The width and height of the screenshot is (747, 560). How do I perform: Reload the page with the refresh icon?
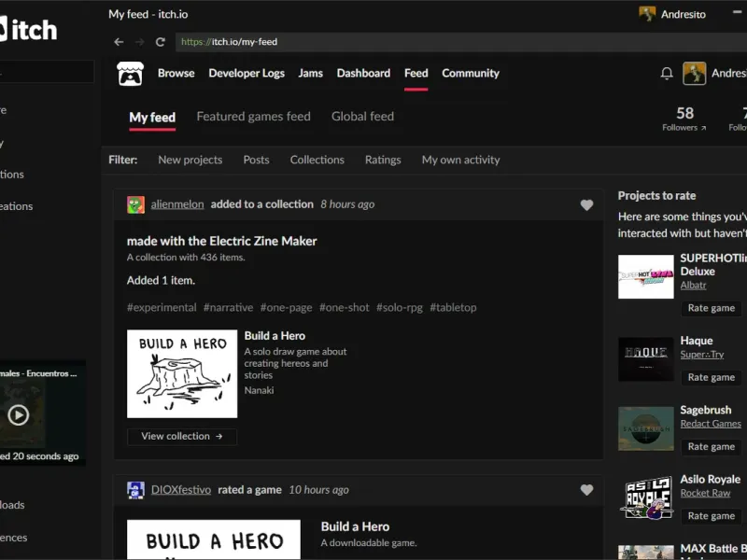[161, 42]
